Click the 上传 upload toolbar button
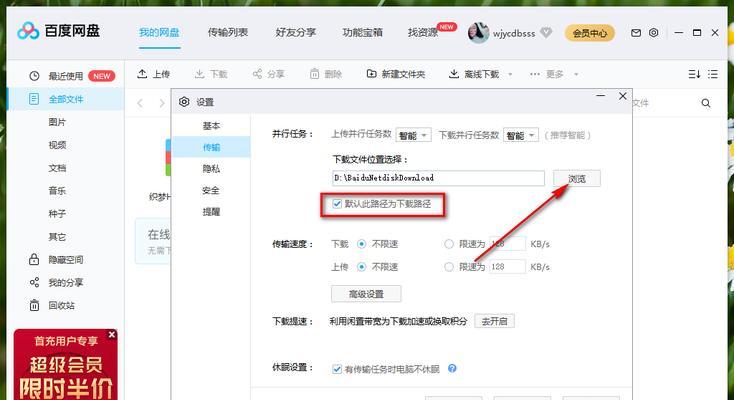734x400 pixels. (x=154, y=74)
